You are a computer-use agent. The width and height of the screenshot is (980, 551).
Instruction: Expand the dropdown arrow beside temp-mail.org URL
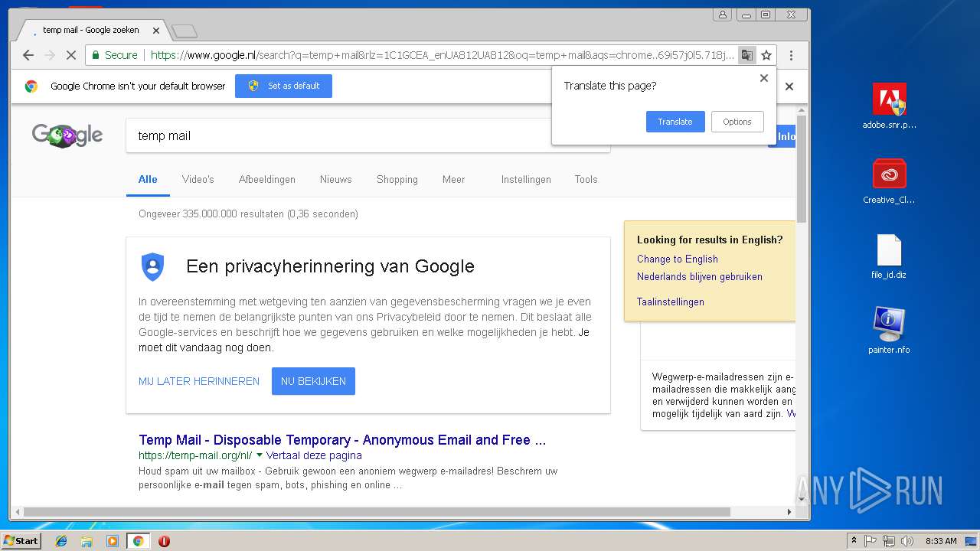pyautogui.click(x=260, y=455)
